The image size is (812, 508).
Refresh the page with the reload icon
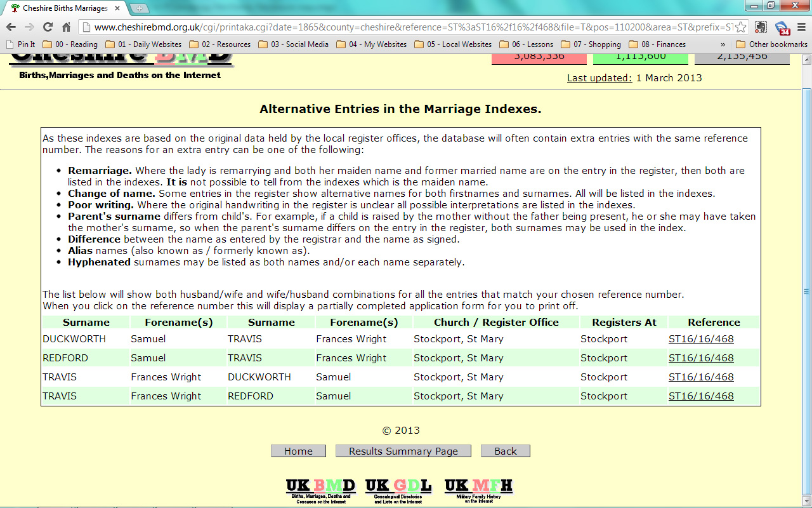(x=48, y=28)
